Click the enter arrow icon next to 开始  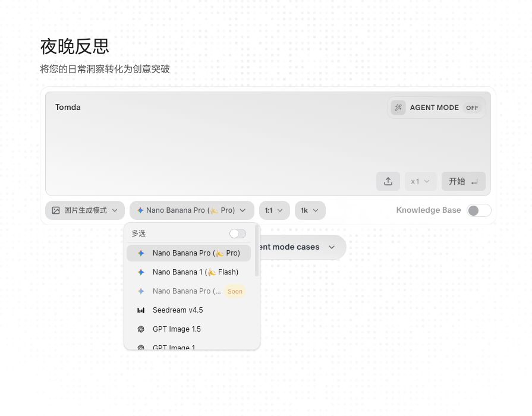pyautogui.click(x=474, y=181)
